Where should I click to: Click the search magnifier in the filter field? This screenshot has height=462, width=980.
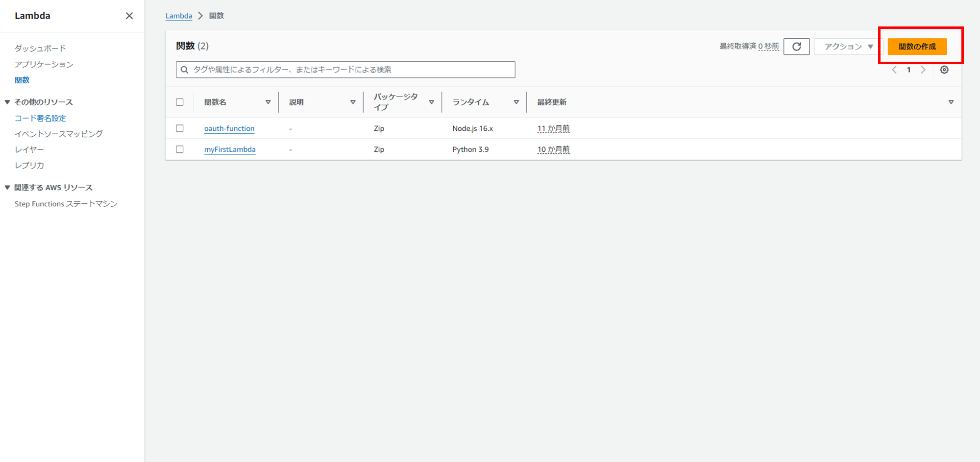pos(185,69)
